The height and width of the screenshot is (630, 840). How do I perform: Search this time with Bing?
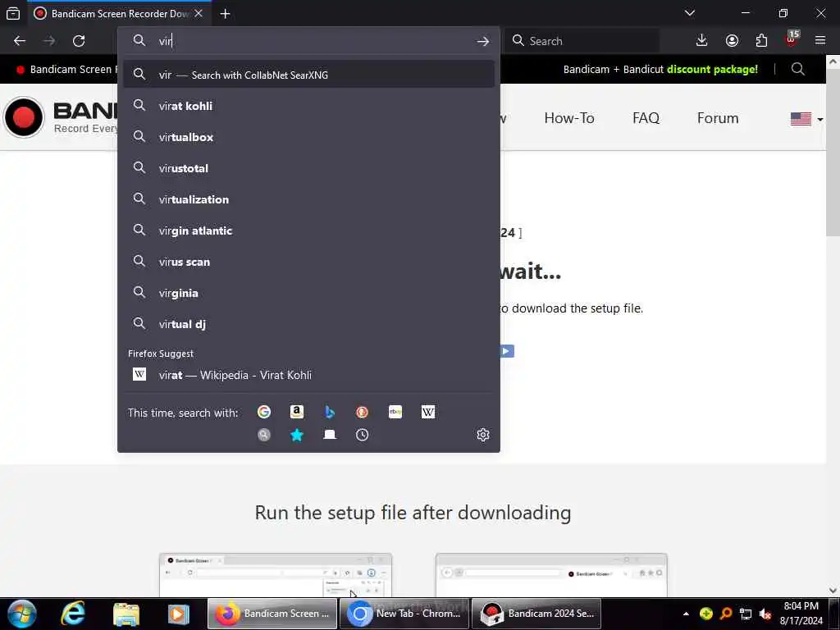330,412
